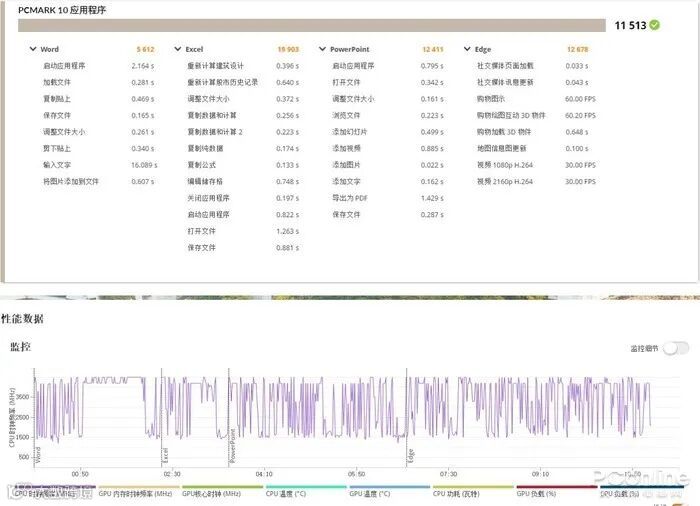Click the Excel marker on the chart
Screen dimensions: 700x506
[x=165, y=455]
